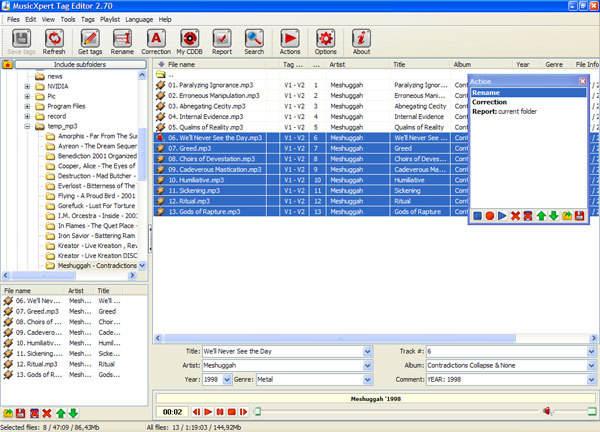Image resolution: width=600 pixels, height=432 pixels.
Task: Click the red record circle in Action panel
Action: tap(489, 216)
